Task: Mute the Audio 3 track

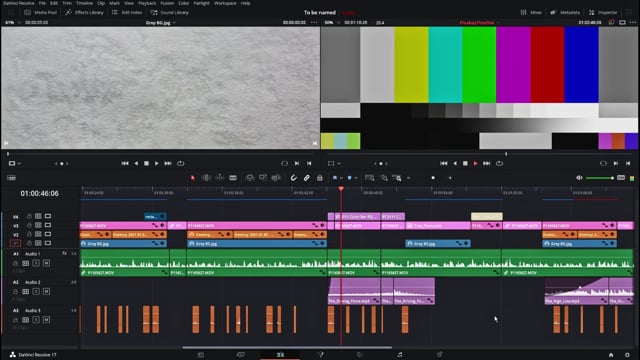Action: 46,320
